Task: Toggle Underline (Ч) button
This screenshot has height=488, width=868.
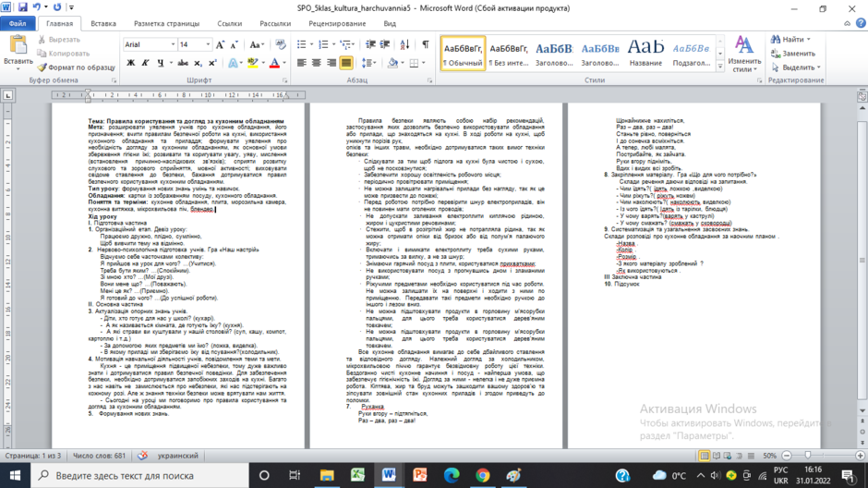Action: tap(160, 63)
